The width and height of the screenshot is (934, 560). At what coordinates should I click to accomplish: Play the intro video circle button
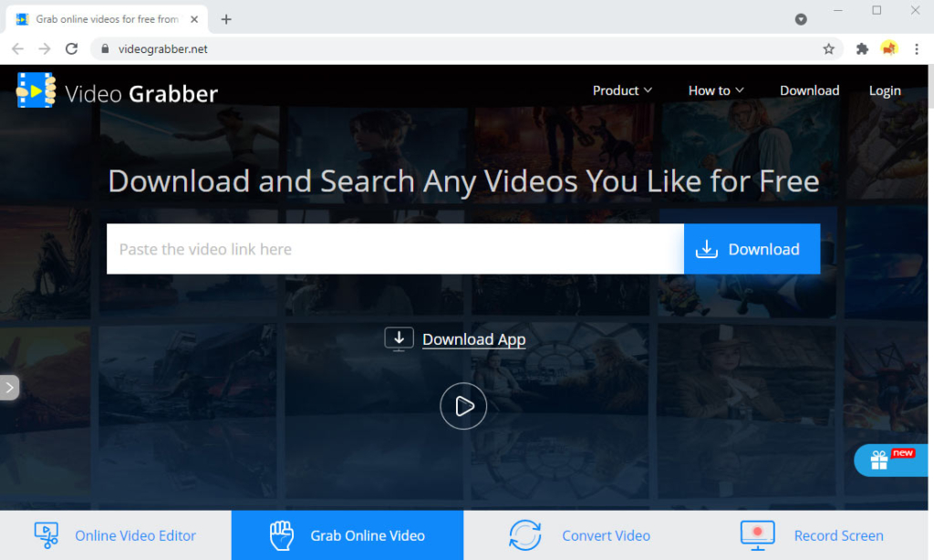click(463, 406)
